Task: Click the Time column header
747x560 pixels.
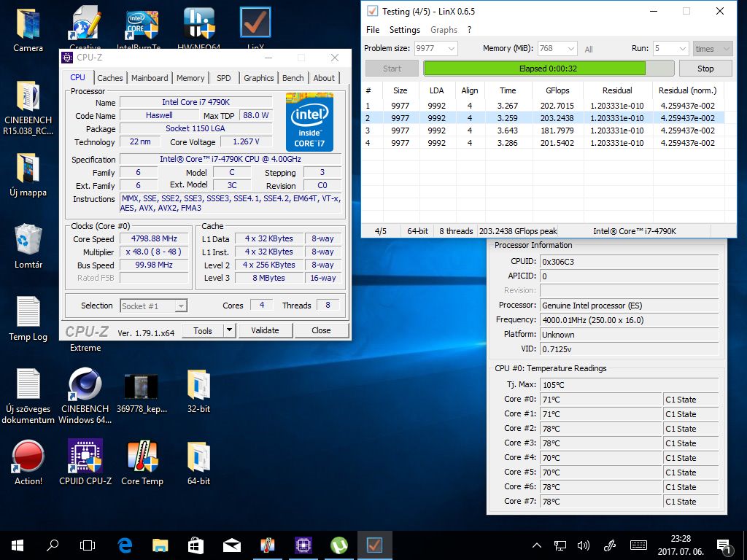Action: pos(508,90)
